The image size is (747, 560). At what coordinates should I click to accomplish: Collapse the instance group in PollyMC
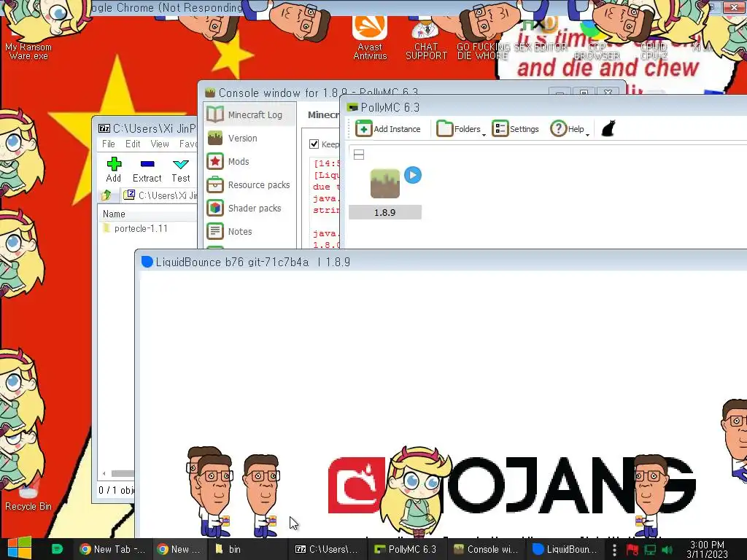pyautogui.click(x=359, y=155)
